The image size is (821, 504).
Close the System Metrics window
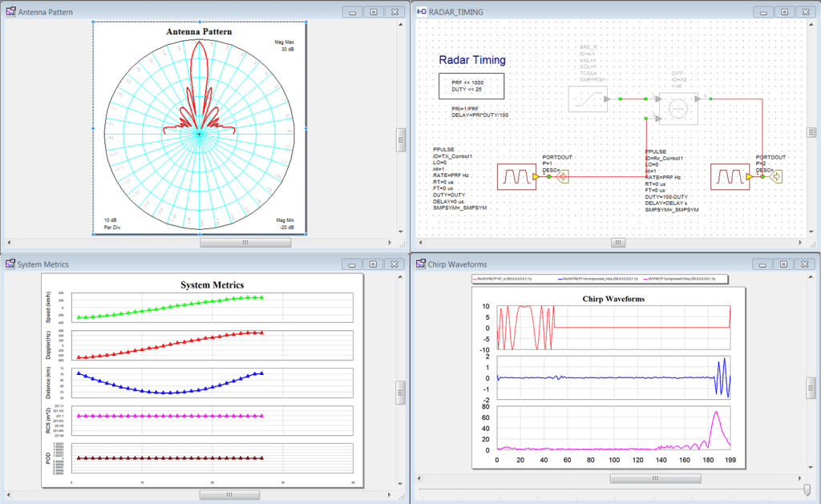pyautogui.click(x=394, y=264)
